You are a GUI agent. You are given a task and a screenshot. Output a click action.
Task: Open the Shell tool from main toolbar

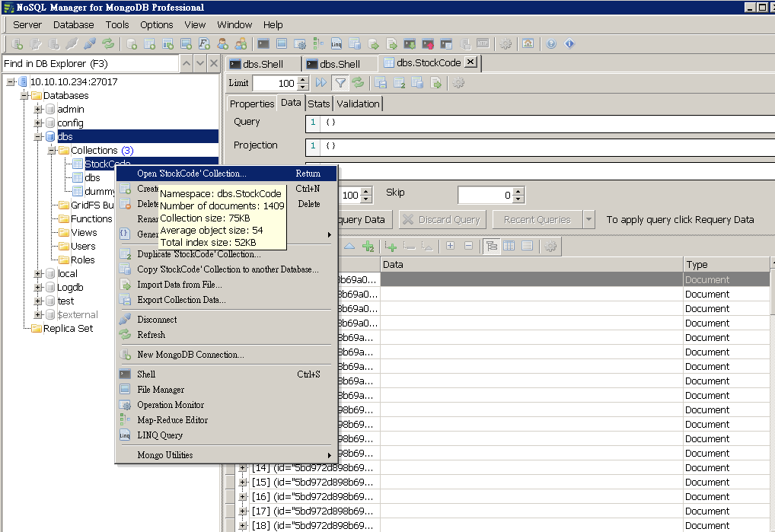[263, 44]
